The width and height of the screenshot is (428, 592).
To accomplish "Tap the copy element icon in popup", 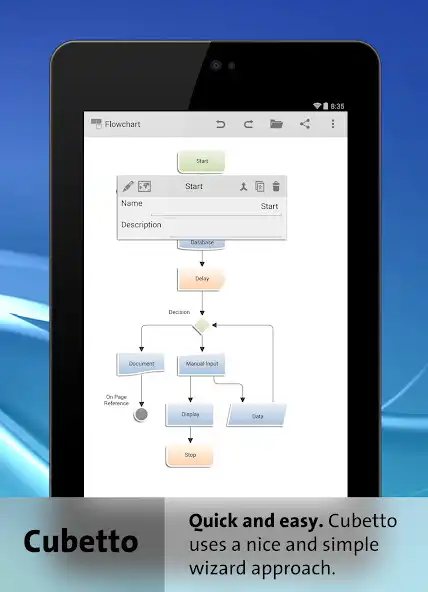I will 260,187.
